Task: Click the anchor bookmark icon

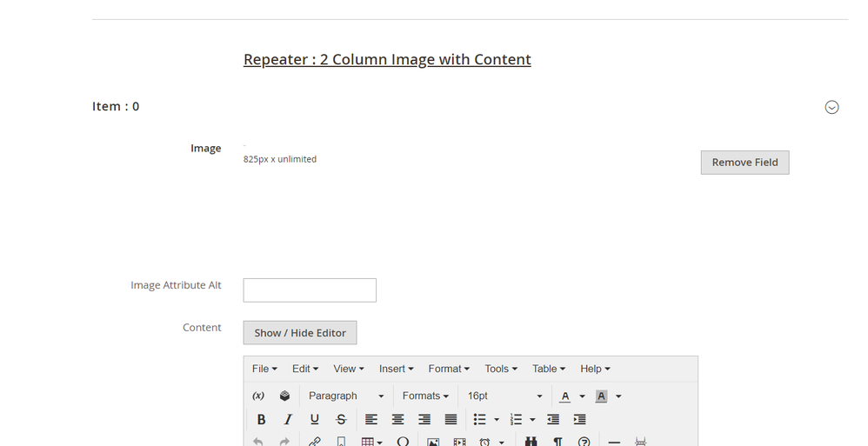Action: [341, 442]
